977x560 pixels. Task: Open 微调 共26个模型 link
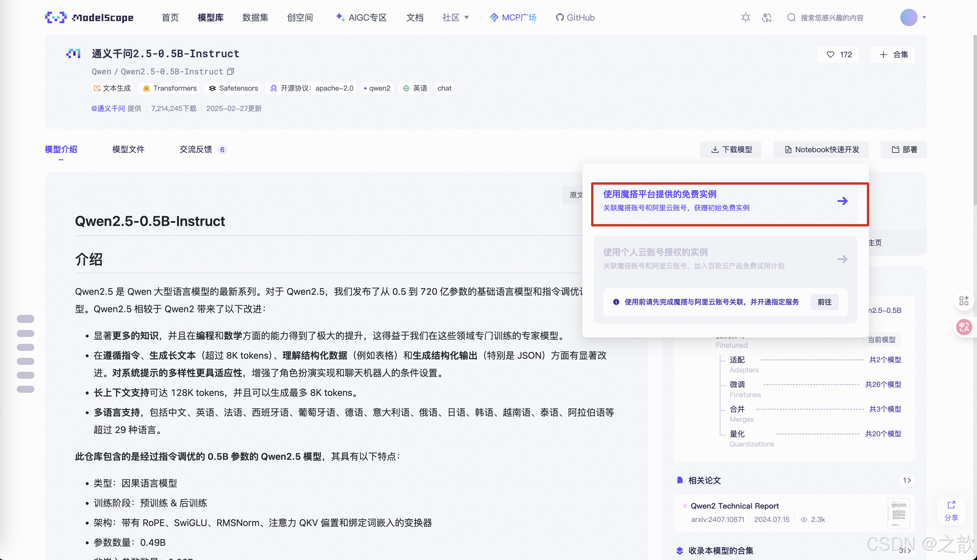(883, 384)
